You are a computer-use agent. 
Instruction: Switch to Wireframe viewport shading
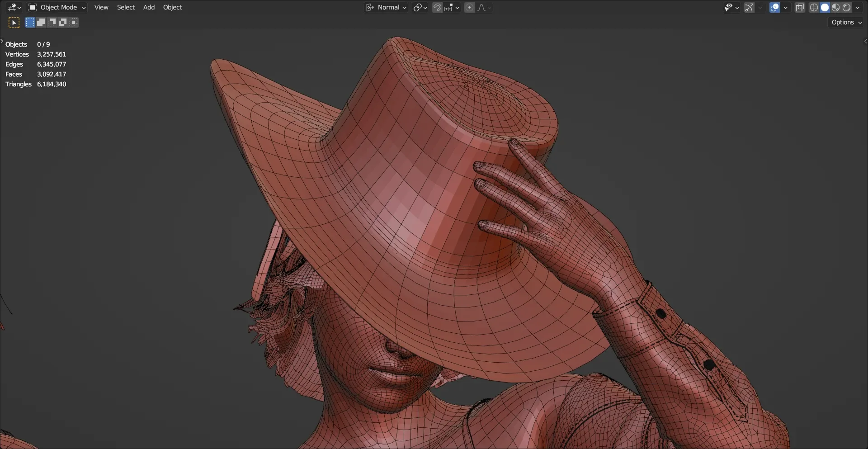814,7
